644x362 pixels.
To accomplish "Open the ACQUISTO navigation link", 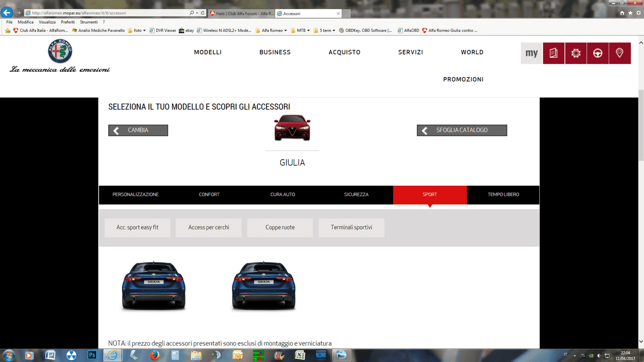I will coord(345,52).
